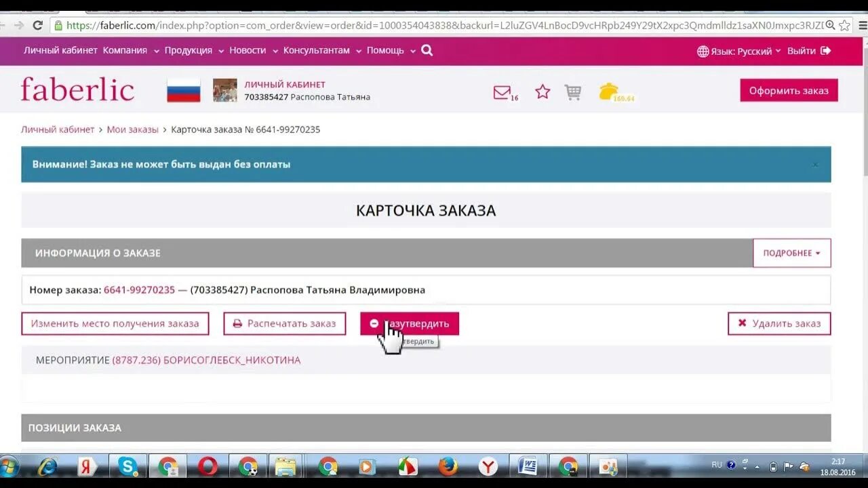This screenshot has height=488, width=868.
Task: Click Распечатать заказ button
Action: pyautogui.click(x=285, y=323)
